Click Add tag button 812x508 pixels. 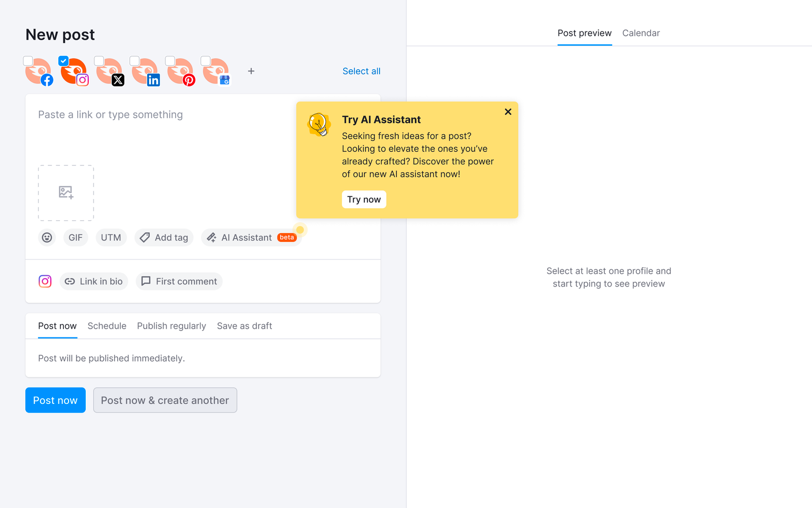[164, 238]
